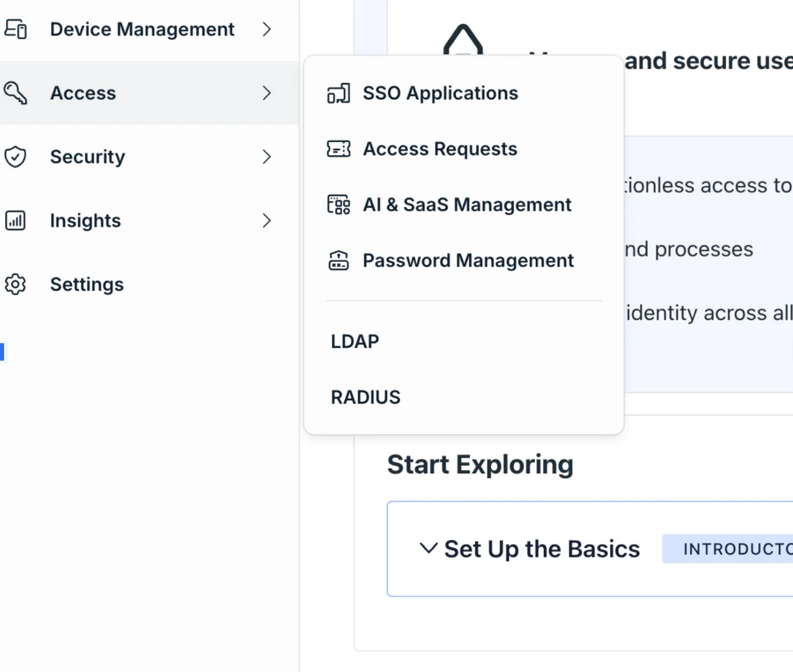This screenshot has height=672, width=793.
Task: Click the SSO Applications icon
Action: point(339,93)
